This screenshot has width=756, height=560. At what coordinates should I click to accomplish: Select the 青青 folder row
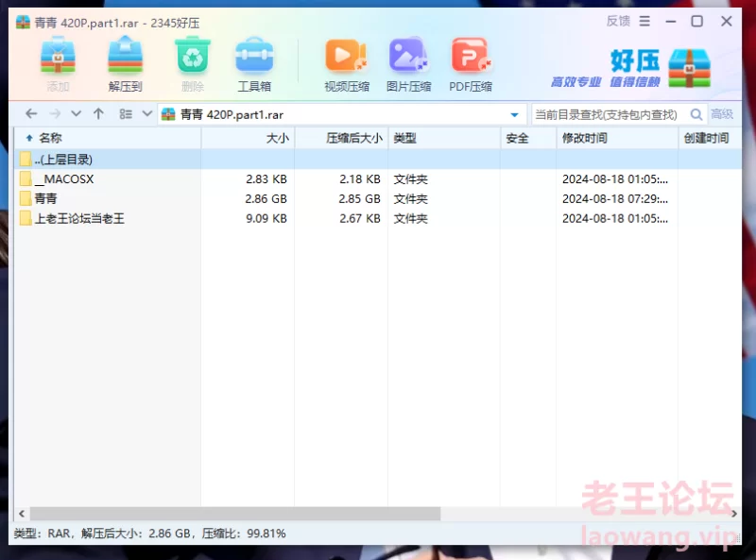click(x=378, y=198)
